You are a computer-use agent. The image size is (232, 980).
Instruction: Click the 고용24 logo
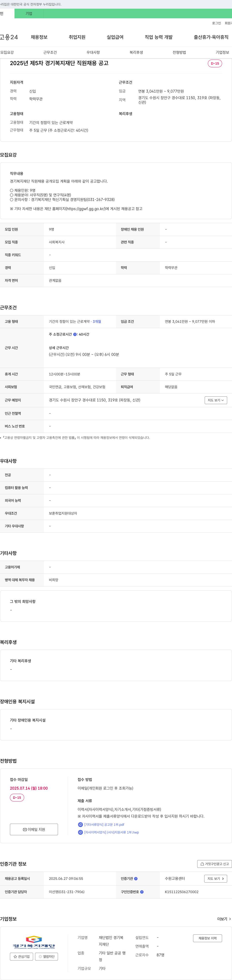point(9,37)
